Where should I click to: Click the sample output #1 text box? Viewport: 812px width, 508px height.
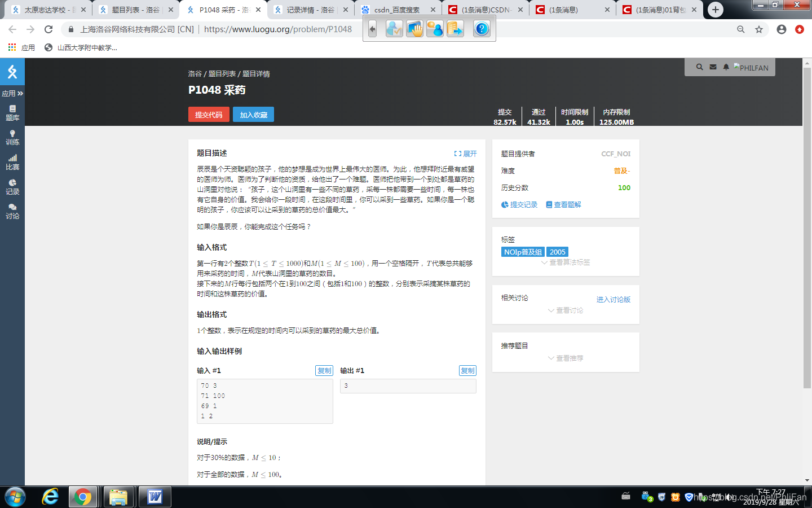[408, 386]
